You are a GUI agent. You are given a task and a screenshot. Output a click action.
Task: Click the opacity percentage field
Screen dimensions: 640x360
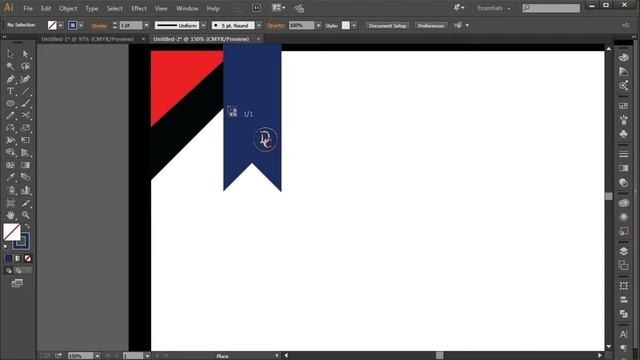point(302,25)
